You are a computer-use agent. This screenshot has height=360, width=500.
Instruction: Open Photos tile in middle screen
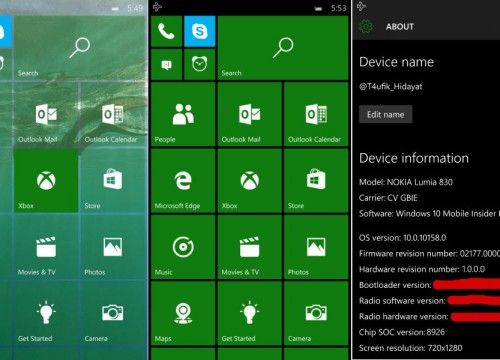tap(316, 247)
